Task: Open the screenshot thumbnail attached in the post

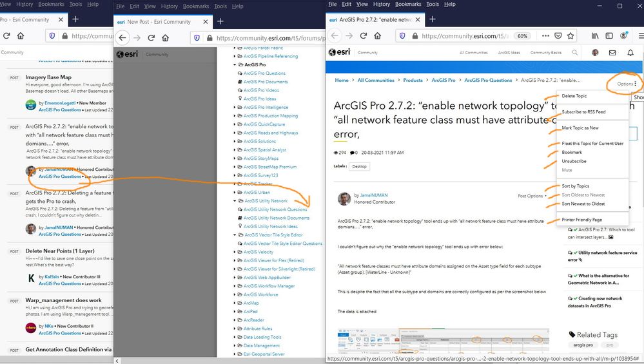Action: (443, 341)
